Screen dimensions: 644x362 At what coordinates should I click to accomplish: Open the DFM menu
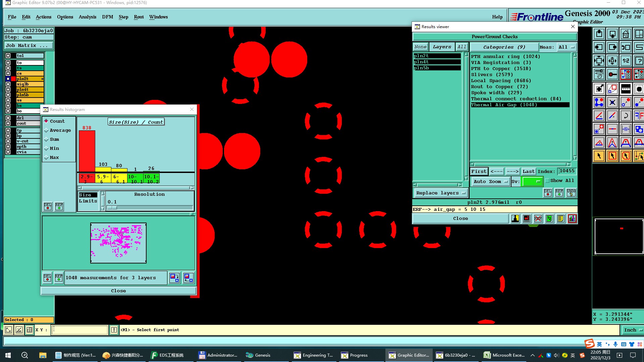pyautogui.click(x=107, y=17)
